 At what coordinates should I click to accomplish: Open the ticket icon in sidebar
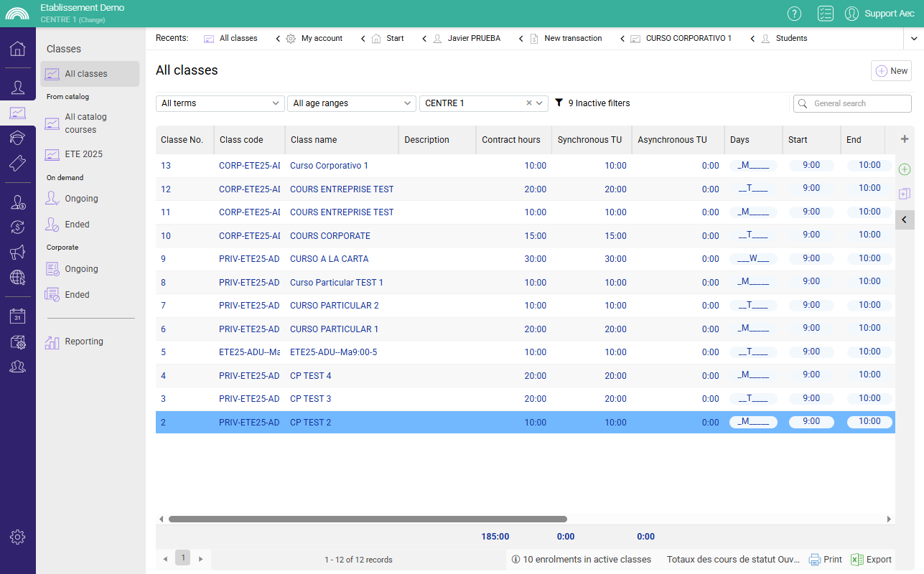[x=17, y=163]
